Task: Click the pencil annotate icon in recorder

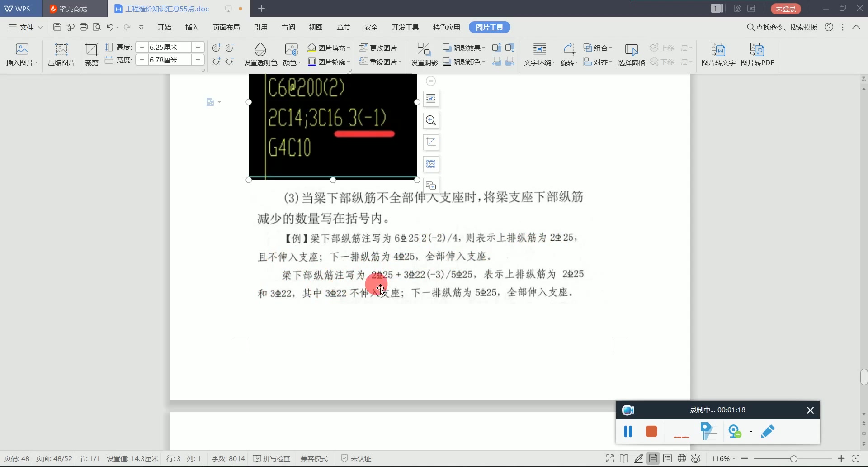Action: (768, 431)
